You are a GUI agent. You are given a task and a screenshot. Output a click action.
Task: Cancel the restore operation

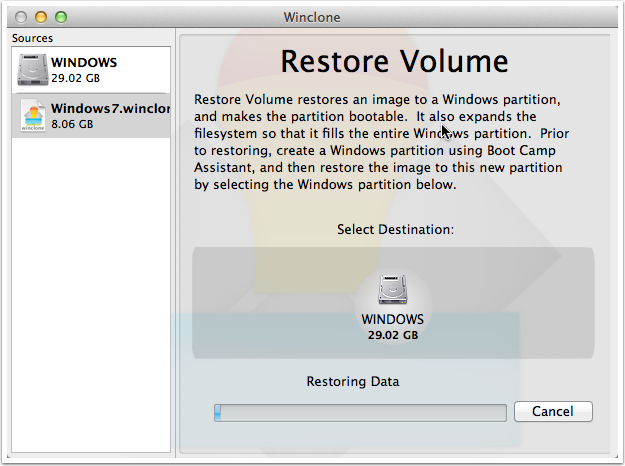553,411
